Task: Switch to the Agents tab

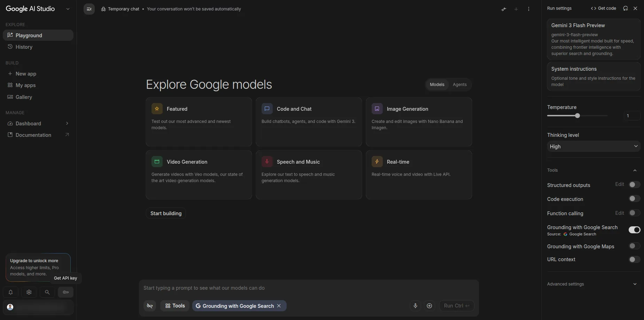Action: pyautogui.click(x=459, y=85)
